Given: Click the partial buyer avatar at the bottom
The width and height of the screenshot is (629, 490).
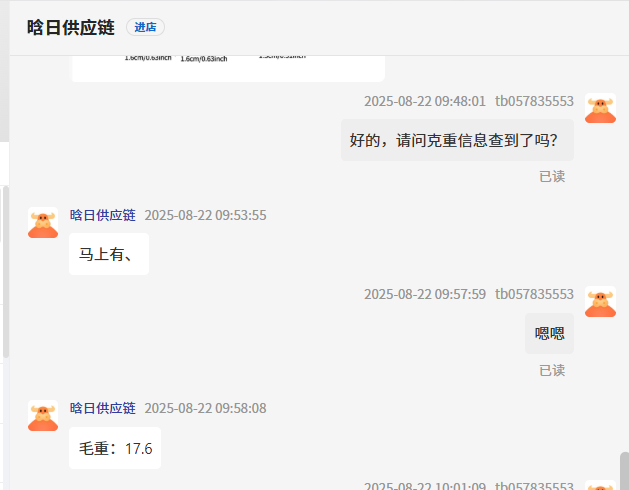Looking at the screenshot, I should click(x=600, y=486).
